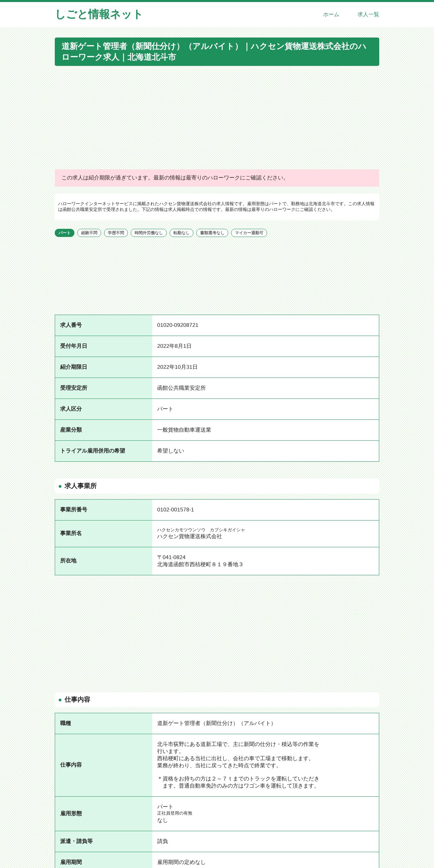434x868 pixels.
Task: Click the 仕事内容 table row label
Action: pos(103,765)
